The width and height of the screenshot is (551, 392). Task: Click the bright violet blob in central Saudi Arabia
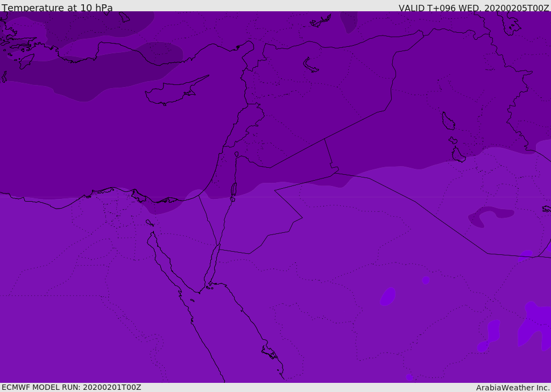click(x=388, y=296)
